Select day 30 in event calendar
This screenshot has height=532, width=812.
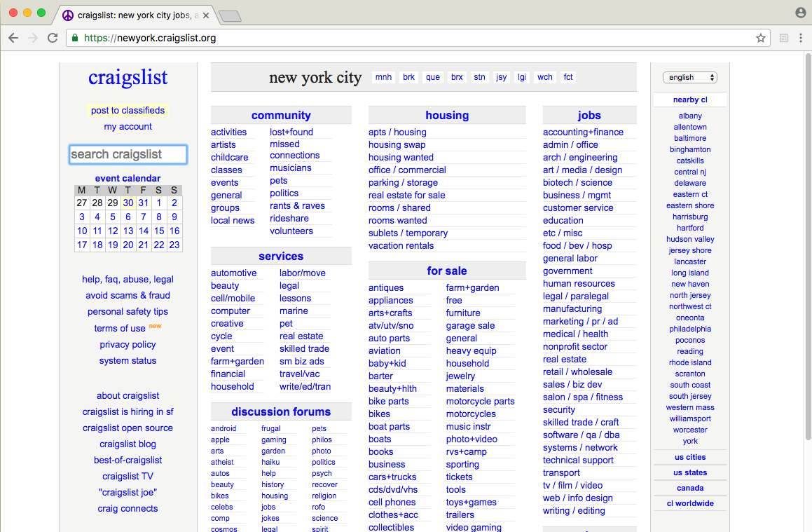pos(128,203)
